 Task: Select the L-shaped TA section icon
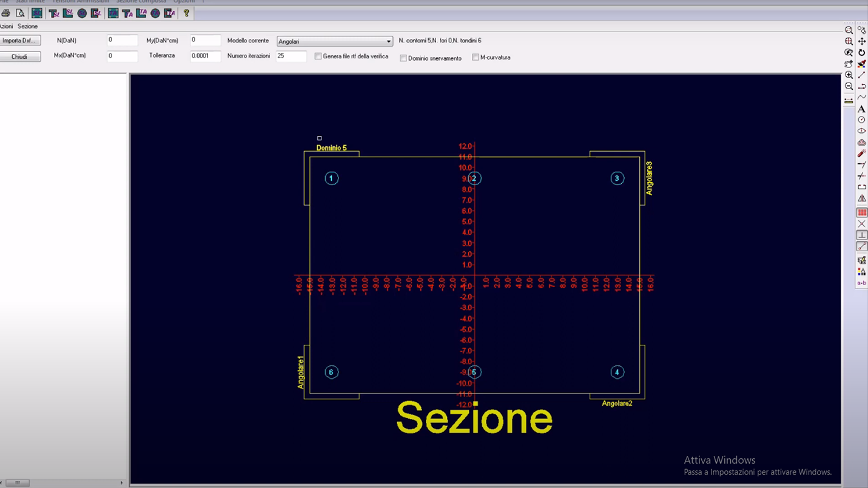click(141, 13)
